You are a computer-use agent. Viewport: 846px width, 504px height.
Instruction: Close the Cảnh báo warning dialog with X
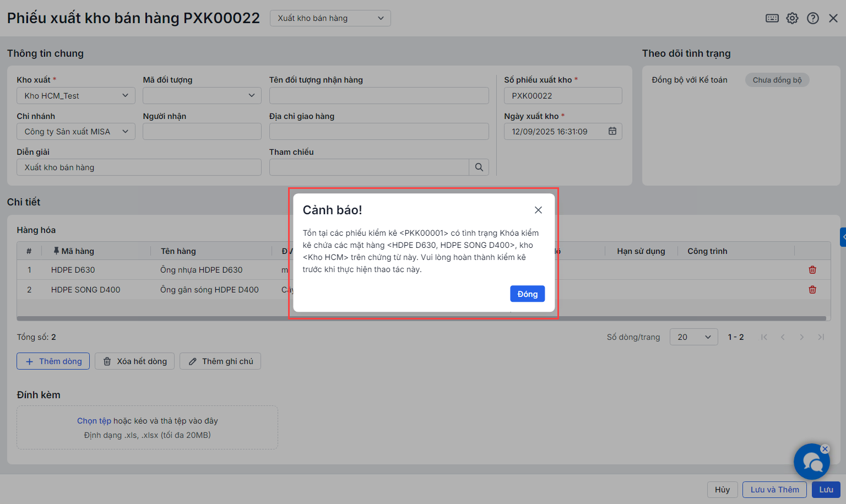pos(538,210)
